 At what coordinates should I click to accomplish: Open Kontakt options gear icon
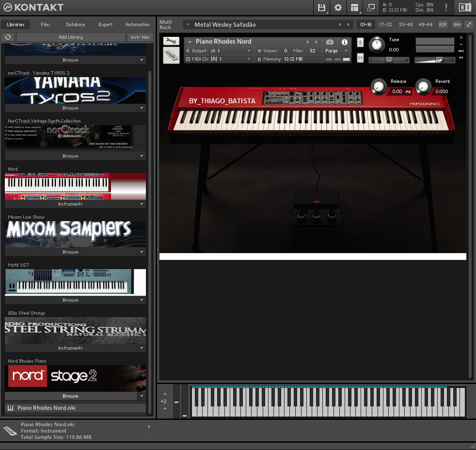338,7
